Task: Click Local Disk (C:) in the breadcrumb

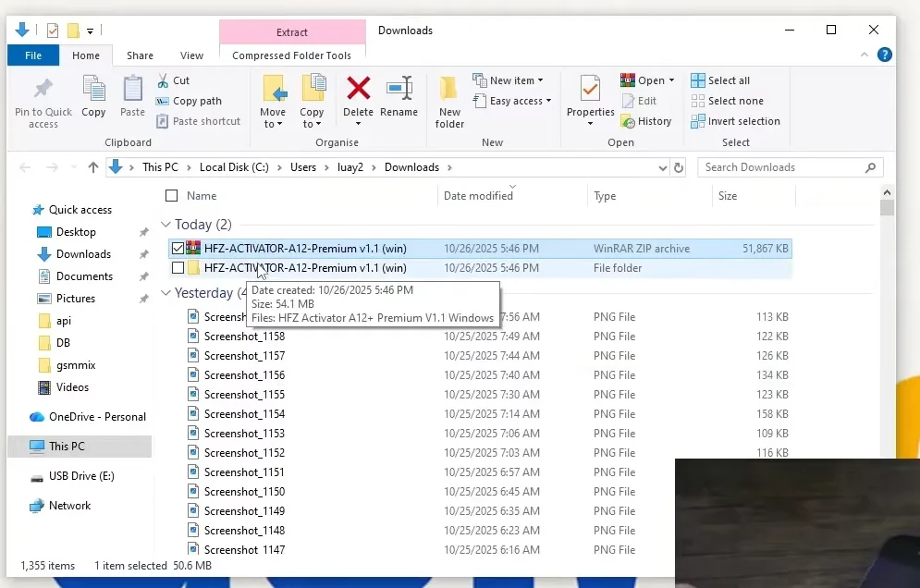Action: click(x=234, y=167)
